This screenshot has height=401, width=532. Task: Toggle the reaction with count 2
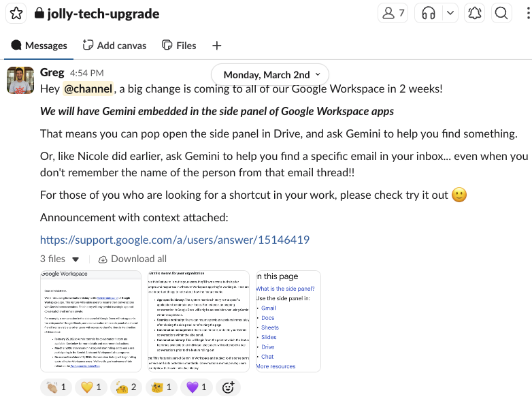coord(127,387)
